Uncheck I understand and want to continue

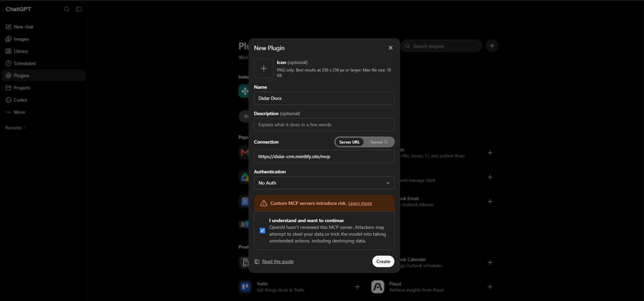262,231
